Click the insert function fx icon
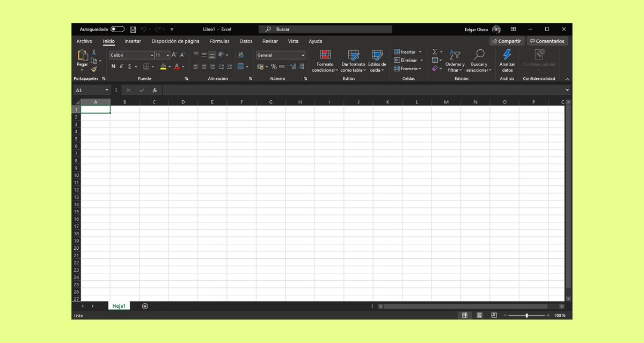Viewport: 644px width, 343px height. (x=155, y=90)
